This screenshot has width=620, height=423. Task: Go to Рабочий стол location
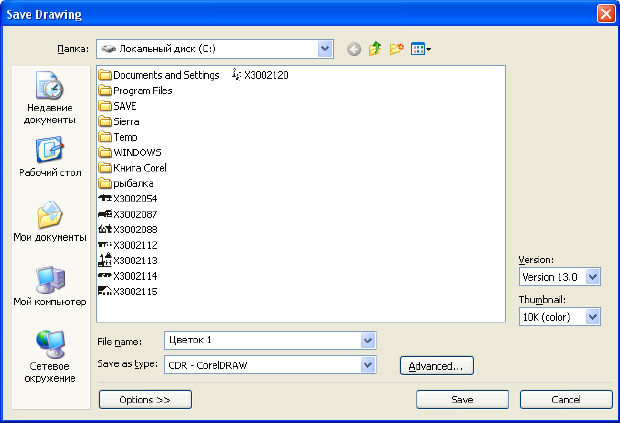49,158
